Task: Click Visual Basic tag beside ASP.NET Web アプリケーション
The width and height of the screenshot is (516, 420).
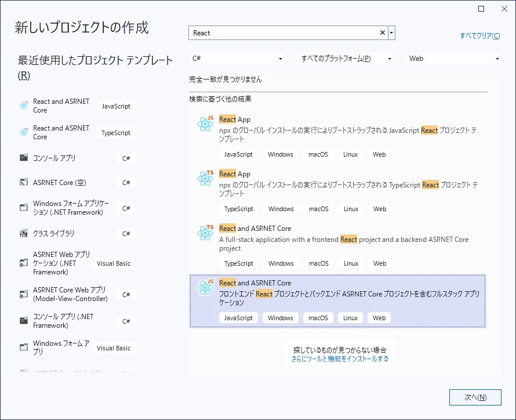Action: [x=114, y=263]
